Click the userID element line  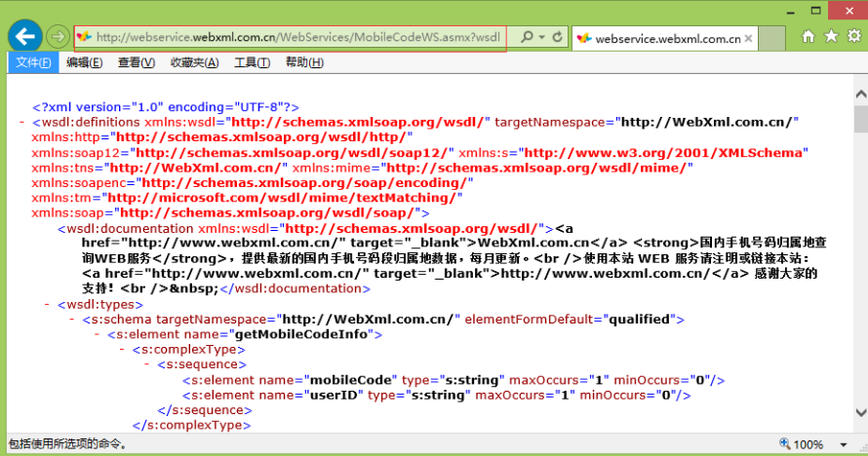coord(436,396)
